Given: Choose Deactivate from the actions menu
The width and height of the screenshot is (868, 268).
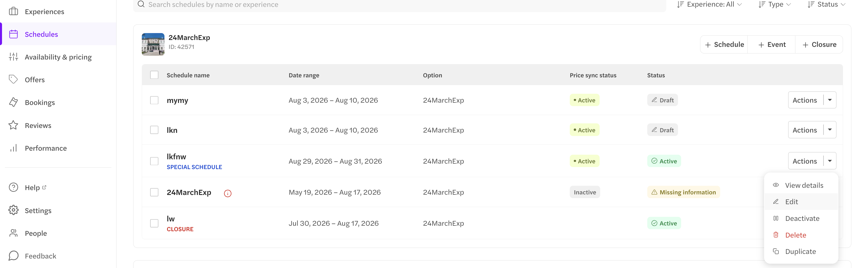Looking at the screenshot, I should 801,218.
